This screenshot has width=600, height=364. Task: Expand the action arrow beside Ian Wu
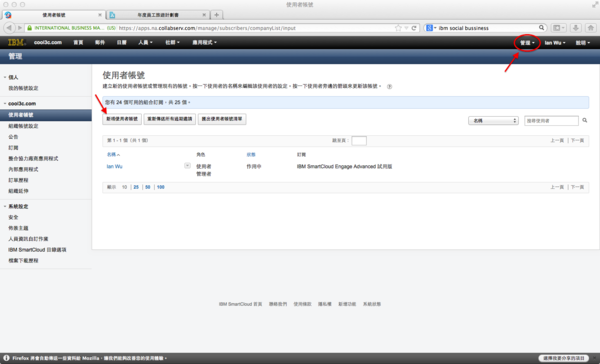coord(187,166)
